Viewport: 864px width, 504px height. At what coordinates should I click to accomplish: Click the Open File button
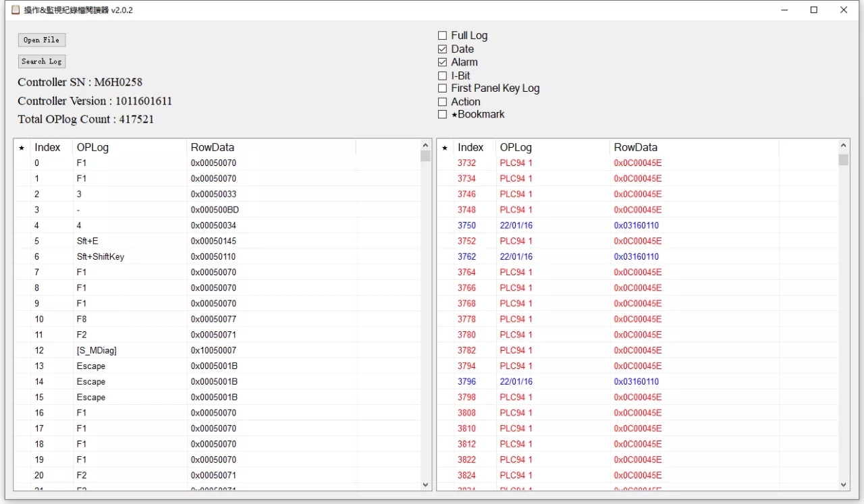[42, 40]
